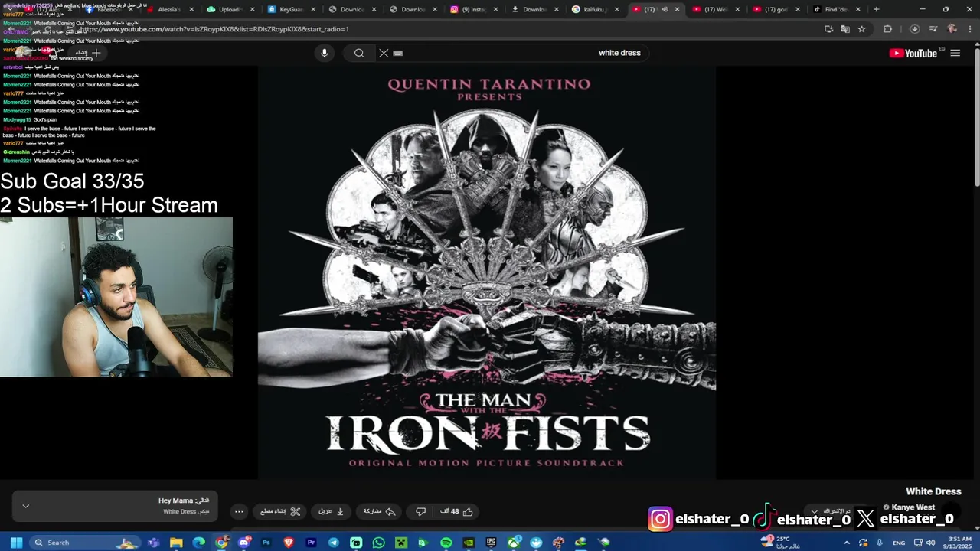Dislike the video with thumbs-down
Image resolution: width=980 pixels, height=551 pixels.
tap(420, 511)
